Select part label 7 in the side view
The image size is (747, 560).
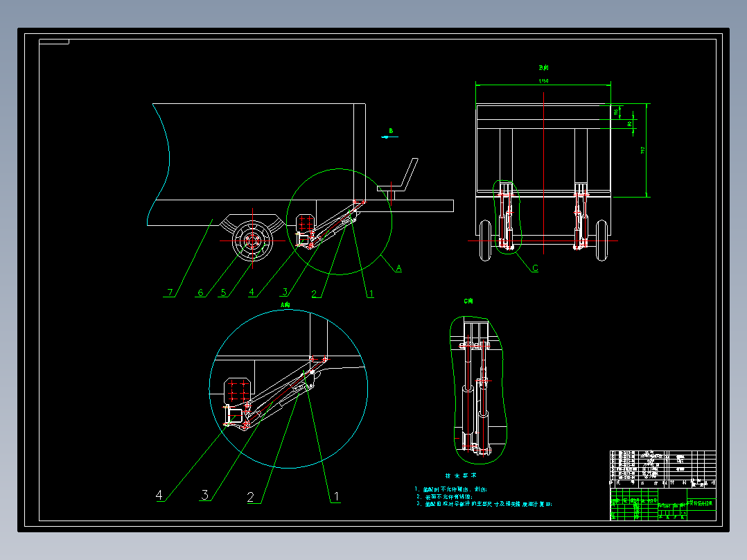(x=170, y=292)
